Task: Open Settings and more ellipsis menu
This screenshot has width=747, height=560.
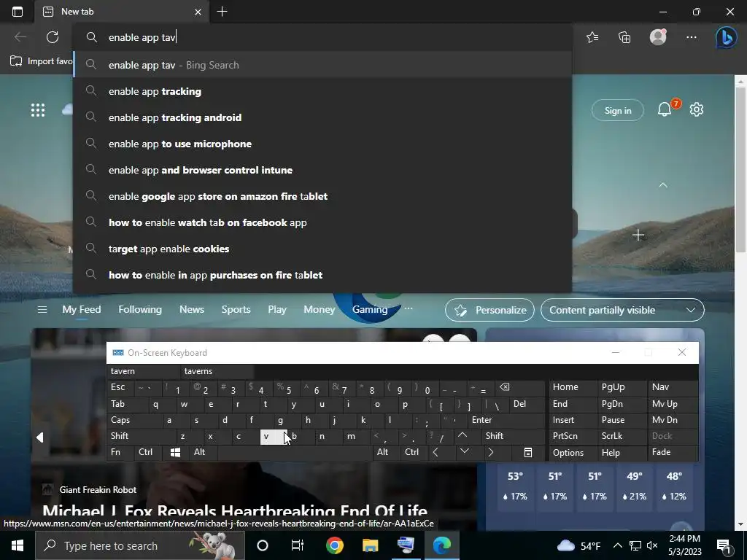Action: (692, 37)
